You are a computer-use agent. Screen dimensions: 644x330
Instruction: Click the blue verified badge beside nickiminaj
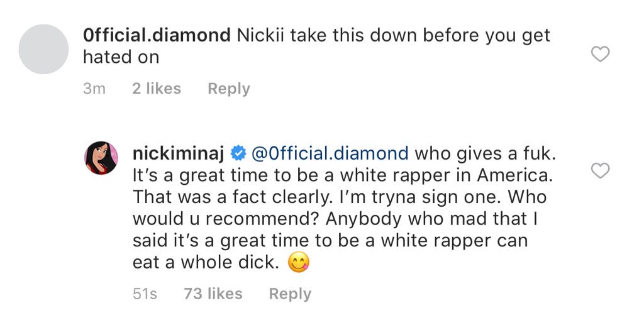click(238, 153)
